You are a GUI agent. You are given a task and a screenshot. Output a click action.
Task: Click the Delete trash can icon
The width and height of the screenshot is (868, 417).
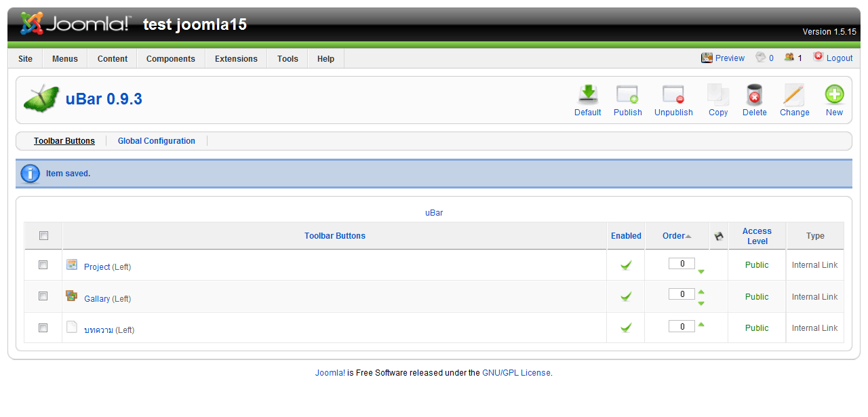(754, 95)
